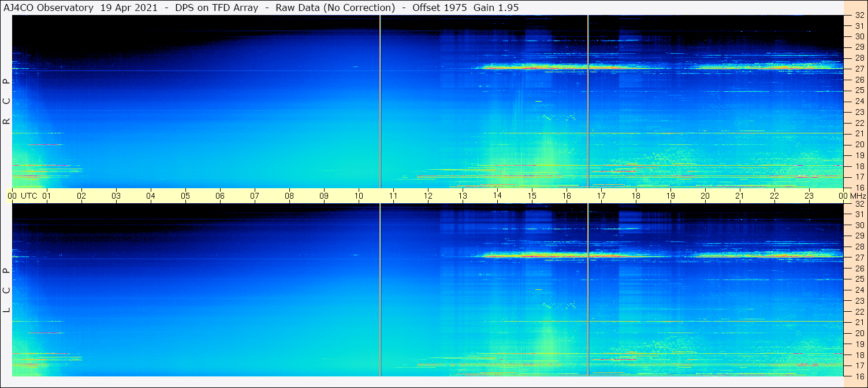Click hour label '11' on the time axis
The width and height of the screenshot is (868, 388).
(393, 196)
